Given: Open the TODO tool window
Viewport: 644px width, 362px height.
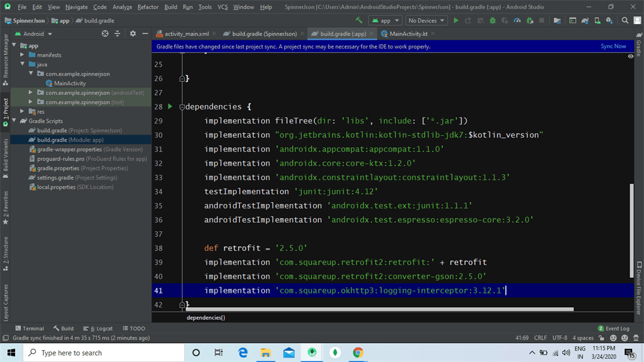Looking at the screenshot, I should (x=134, y=328).
